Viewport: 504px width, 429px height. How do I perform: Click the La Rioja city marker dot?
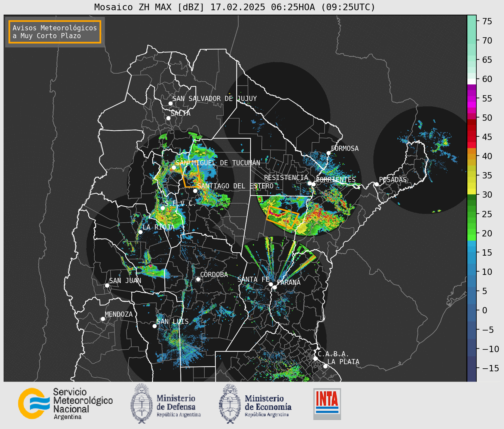click(140, 232)
